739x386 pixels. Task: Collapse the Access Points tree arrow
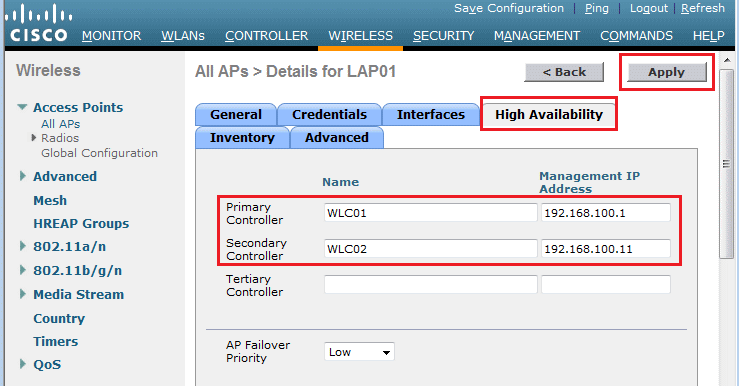pyautogui.click(x=22, y=107)
